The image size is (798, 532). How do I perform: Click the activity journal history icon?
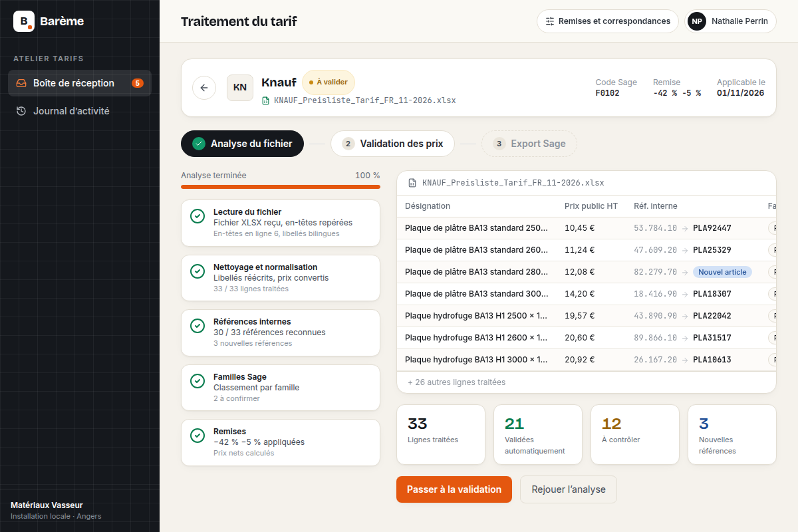tap(21, 111)
